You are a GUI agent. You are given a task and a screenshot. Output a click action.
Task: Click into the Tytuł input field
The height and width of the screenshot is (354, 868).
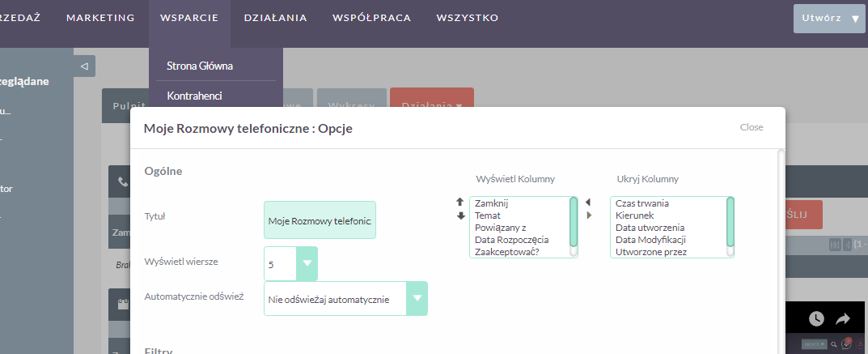coord(320,220)
